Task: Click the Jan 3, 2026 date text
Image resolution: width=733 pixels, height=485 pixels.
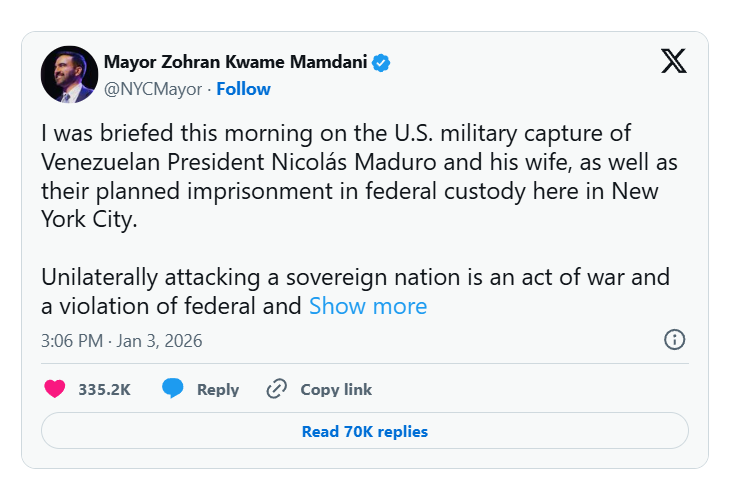Action: [159, 341]
